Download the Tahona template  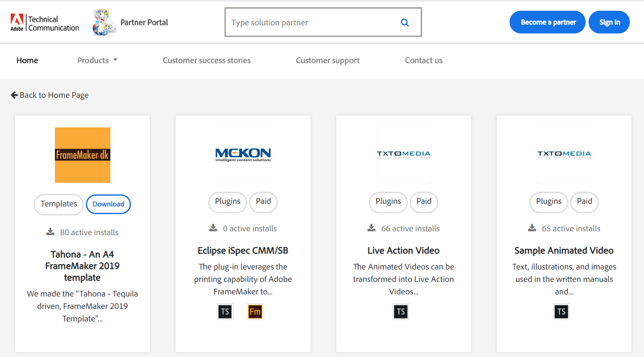click(x=108, y=204)
